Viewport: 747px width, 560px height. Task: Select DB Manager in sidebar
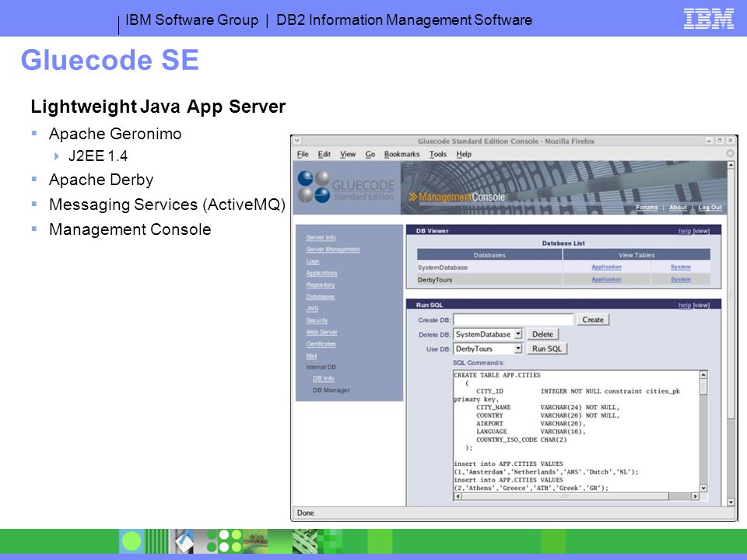coord(331,390)
